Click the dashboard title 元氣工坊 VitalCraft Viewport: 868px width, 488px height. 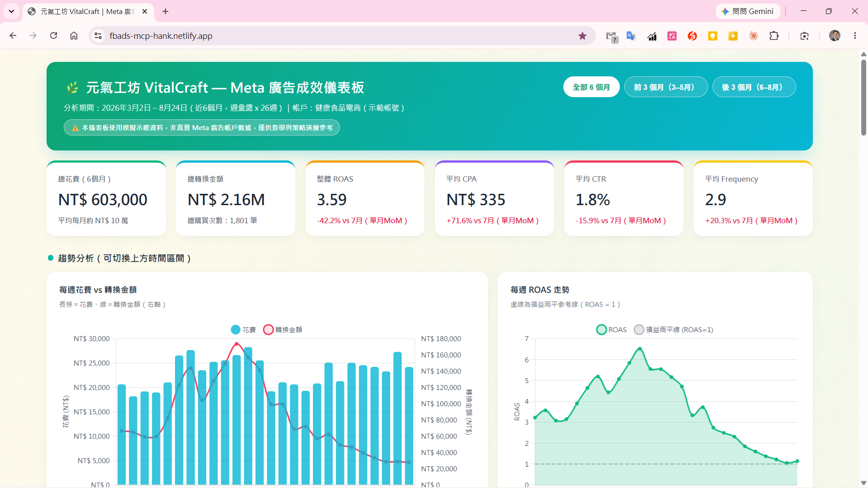coord(225,87)
